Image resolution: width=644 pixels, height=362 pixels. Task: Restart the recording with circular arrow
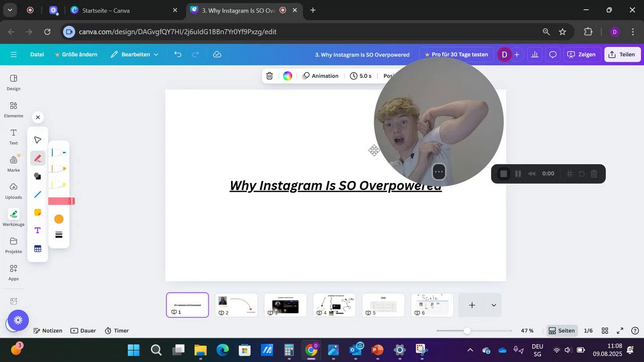tap(582, 173)
